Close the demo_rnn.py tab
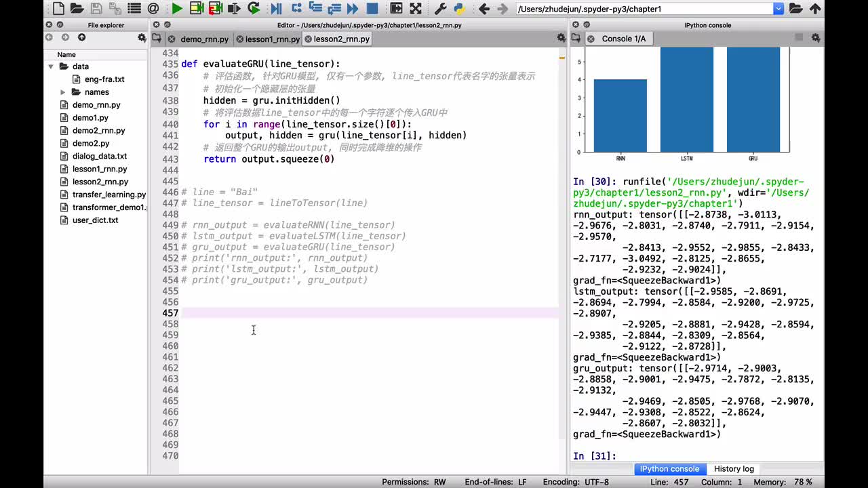This screenshot has height=488, width=868. tap(172, 39)
